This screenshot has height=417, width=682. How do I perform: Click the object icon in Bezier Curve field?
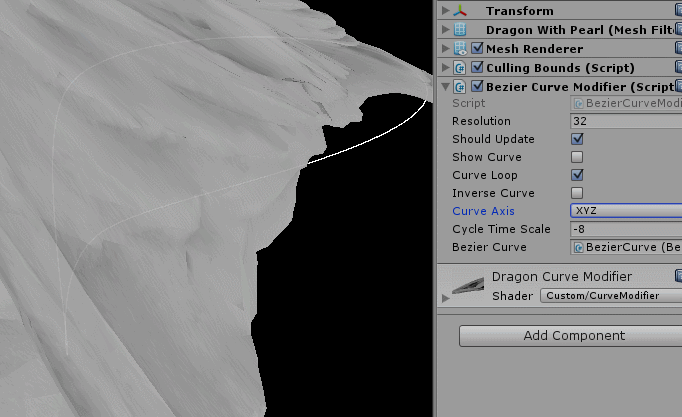point(578,247)
